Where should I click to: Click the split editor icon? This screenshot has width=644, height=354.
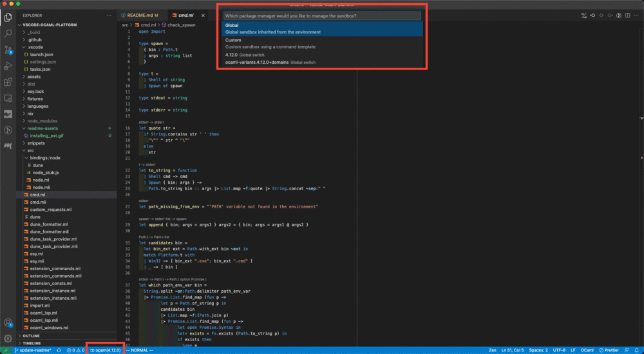[x=627, y=15]
